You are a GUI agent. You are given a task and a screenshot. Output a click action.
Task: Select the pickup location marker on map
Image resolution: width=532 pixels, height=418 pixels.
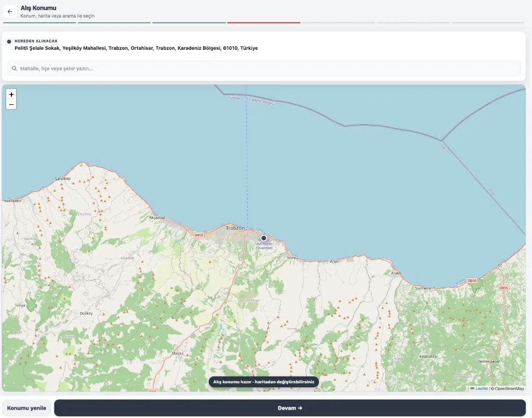click(263, 238)
